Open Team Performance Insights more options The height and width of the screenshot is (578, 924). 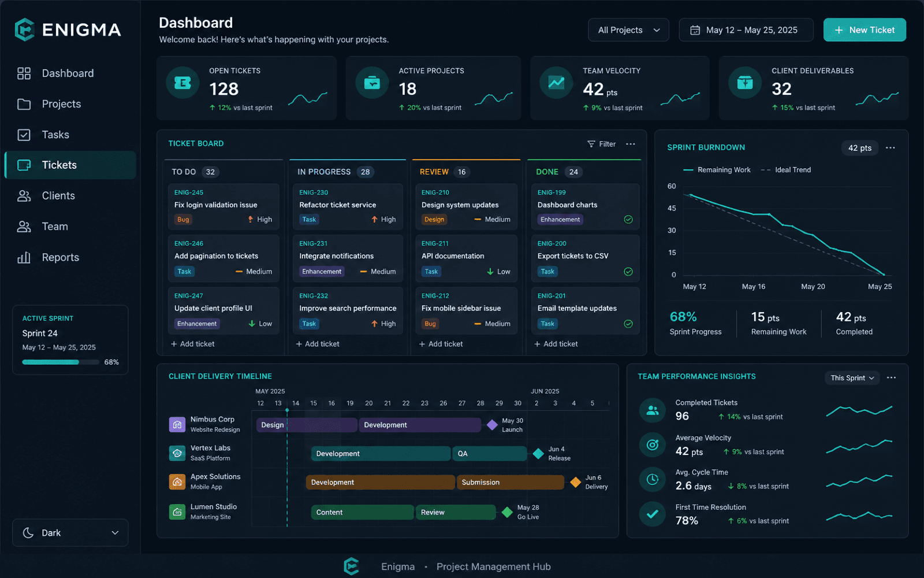892,378
